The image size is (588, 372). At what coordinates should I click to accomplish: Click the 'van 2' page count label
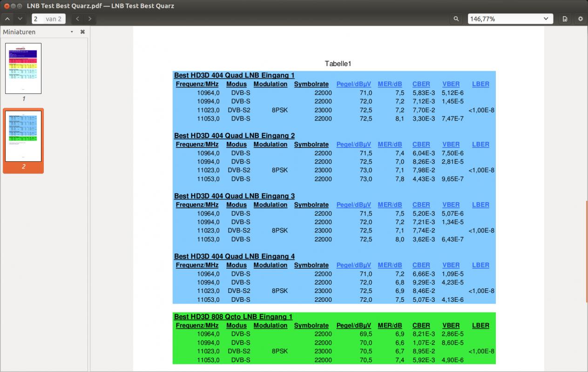pos(54,19)
